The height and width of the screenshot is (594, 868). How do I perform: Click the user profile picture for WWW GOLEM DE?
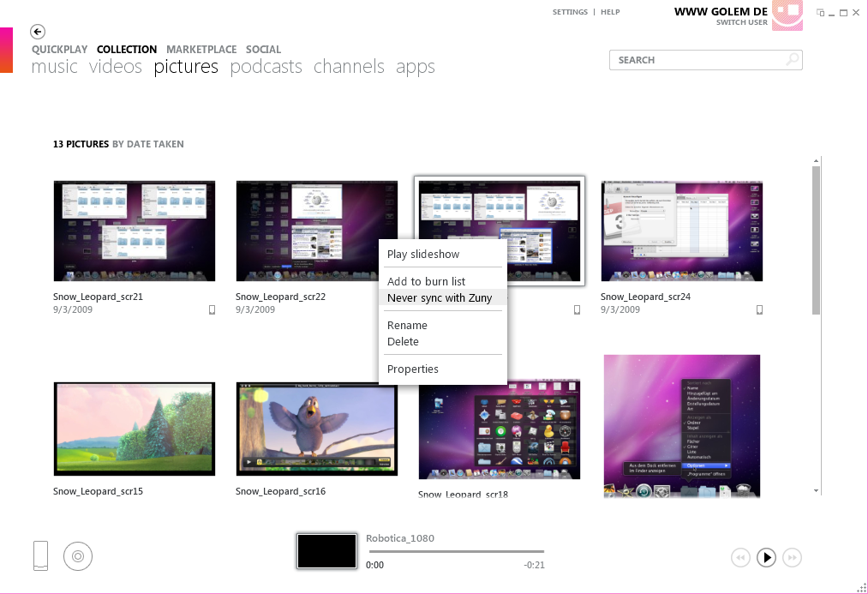[787, 15]
